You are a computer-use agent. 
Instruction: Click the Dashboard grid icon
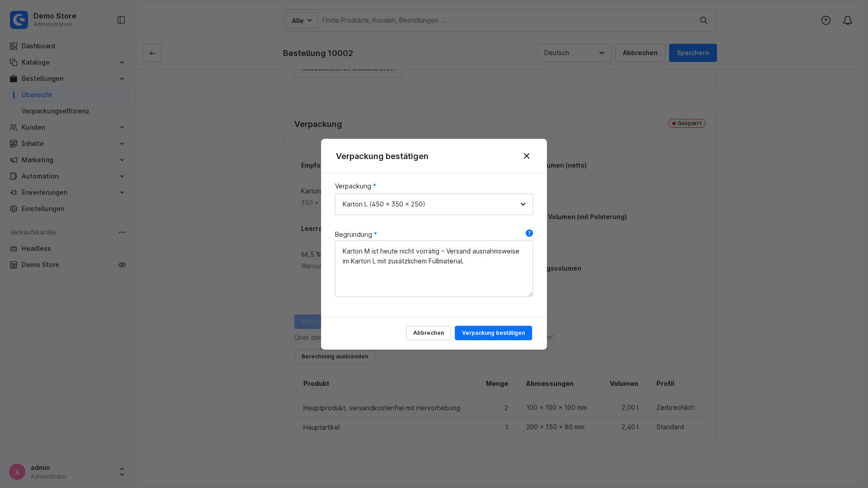14,46
